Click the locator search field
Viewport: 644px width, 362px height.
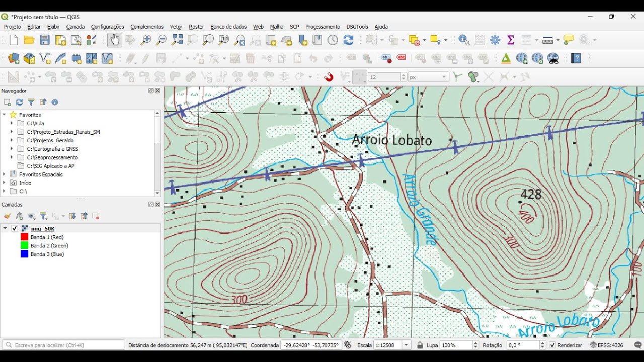pos(63,345)
